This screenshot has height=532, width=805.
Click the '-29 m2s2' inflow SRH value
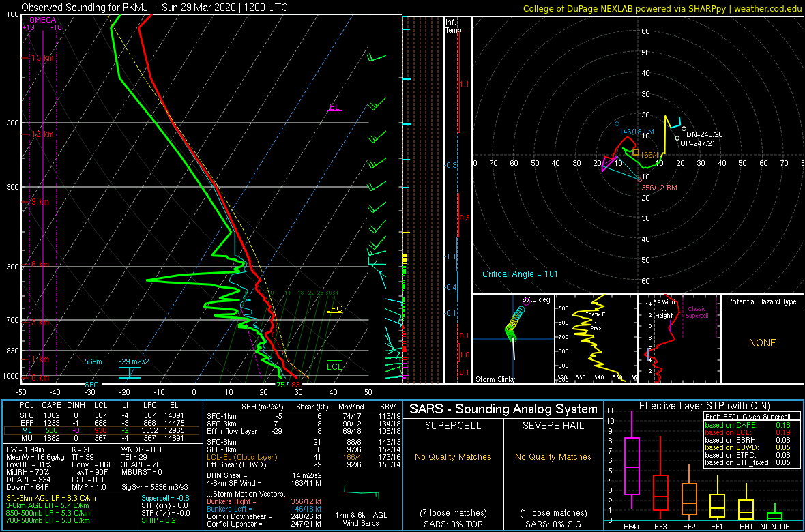coord(134,361)
